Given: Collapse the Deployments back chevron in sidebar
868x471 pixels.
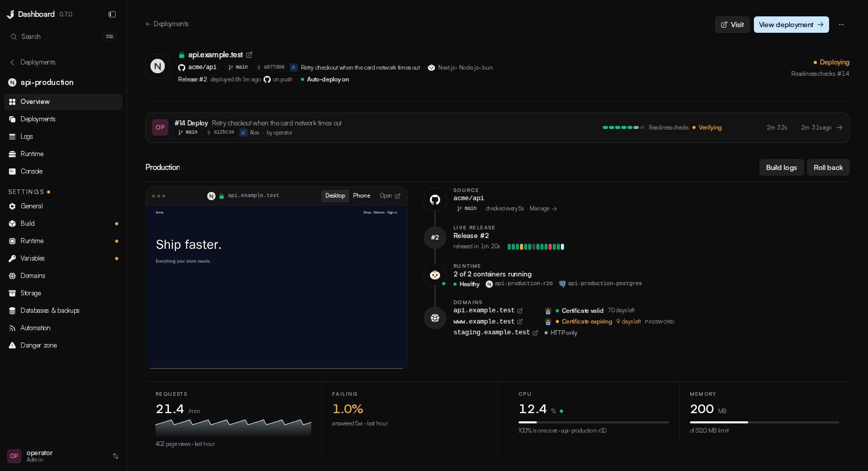Looking at the screenshot, I should pos(12,62).
